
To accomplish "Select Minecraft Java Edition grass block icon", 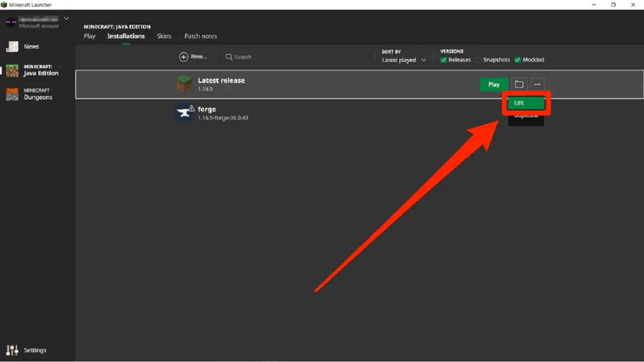I will click(x=12, y=71).
